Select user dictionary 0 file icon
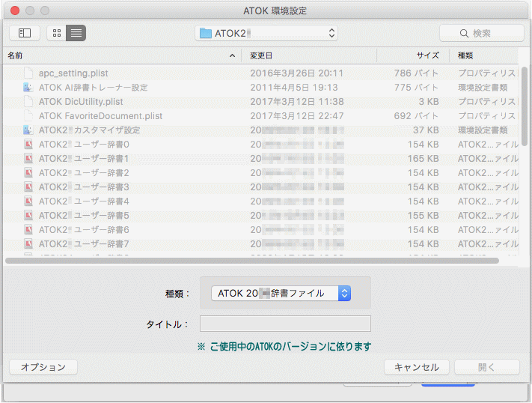Viewport: 532px width, 403px height. (x=28, y=145)
